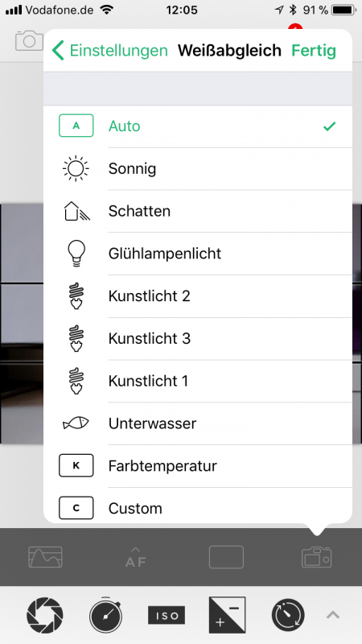This screenshot has width=362, height=644.
Task: Select the ISO setting icon
Action: 167,615
